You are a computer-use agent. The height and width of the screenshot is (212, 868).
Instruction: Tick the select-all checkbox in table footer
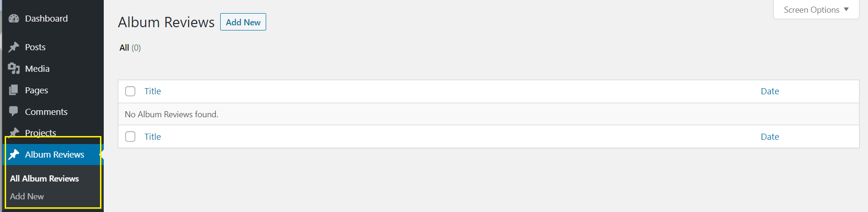click(131, 136)
